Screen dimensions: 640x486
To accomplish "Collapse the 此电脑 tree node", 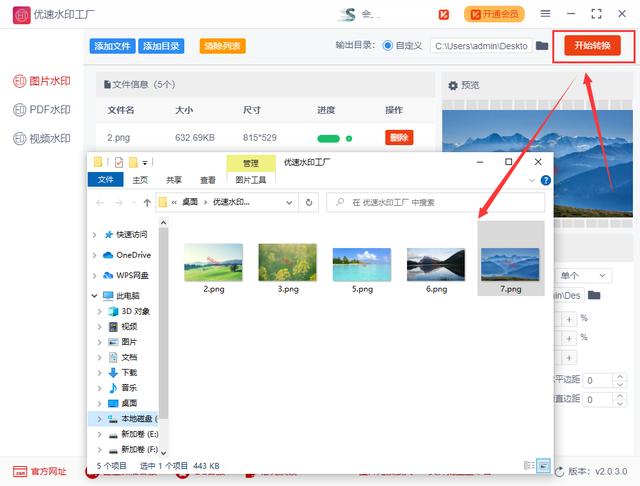I will point(94,295).
